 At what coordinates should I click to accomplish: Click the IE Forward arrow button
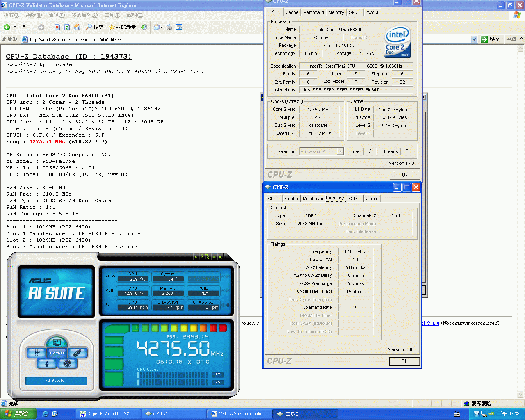tap(41, 27)
